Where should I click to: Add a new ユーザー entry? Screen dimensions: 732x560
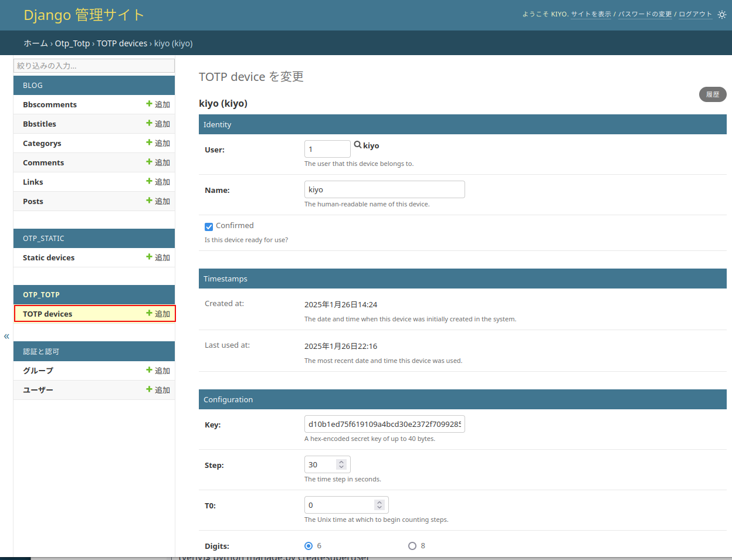coord(158,390)
